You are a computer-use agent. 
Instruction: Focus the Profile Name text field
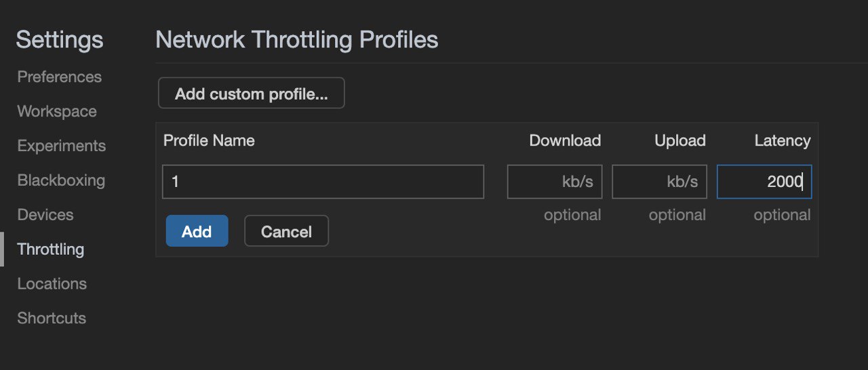pyautogui.click(x=323, y=182)
